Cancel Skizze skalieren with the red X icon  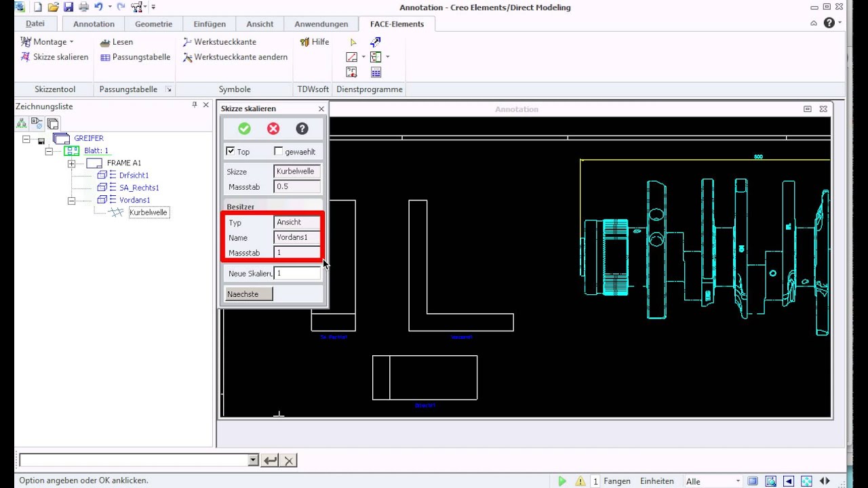tap(273, 129)
